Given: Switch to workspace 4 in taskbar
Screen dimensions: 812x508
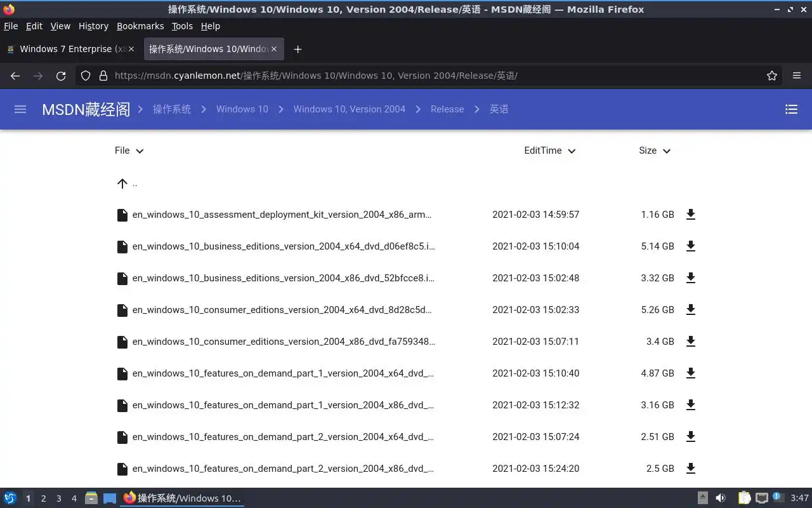Looking at the screenshot, I should pos(74,498).
